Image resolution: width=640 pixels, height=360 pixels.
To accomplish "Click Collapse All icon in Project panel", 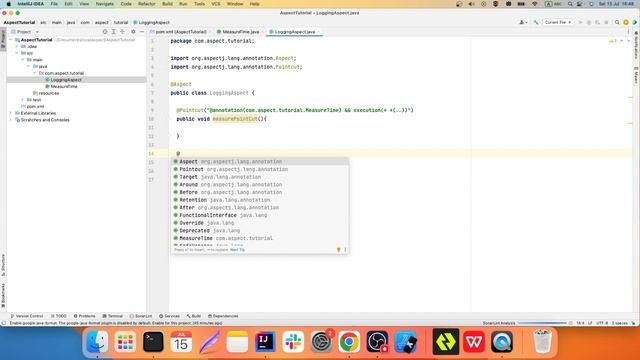I will click(x=122, y=32).
